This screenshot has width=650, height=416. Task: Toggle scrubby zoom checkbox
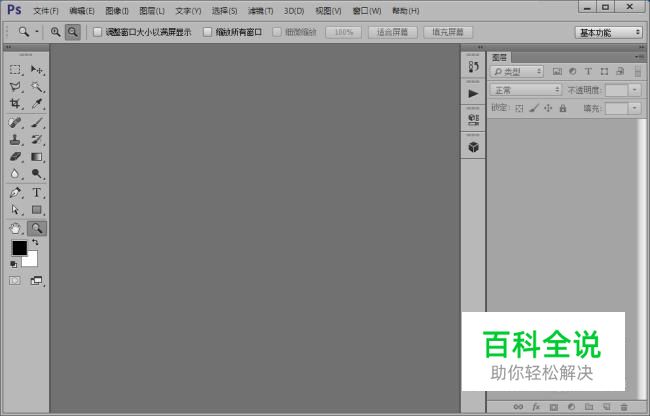click(277, 32)
